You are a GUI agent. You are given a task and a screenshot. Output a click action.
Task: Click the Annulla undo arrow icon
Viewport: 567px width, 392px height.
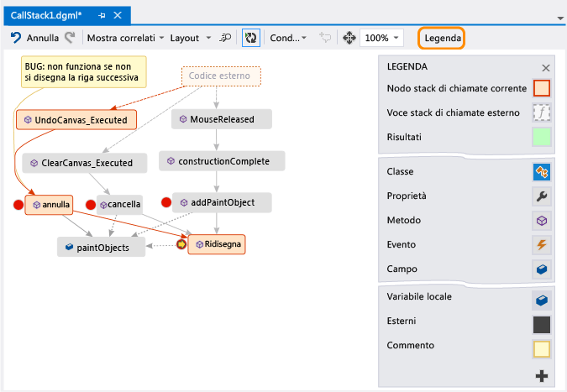coord(16,38)
